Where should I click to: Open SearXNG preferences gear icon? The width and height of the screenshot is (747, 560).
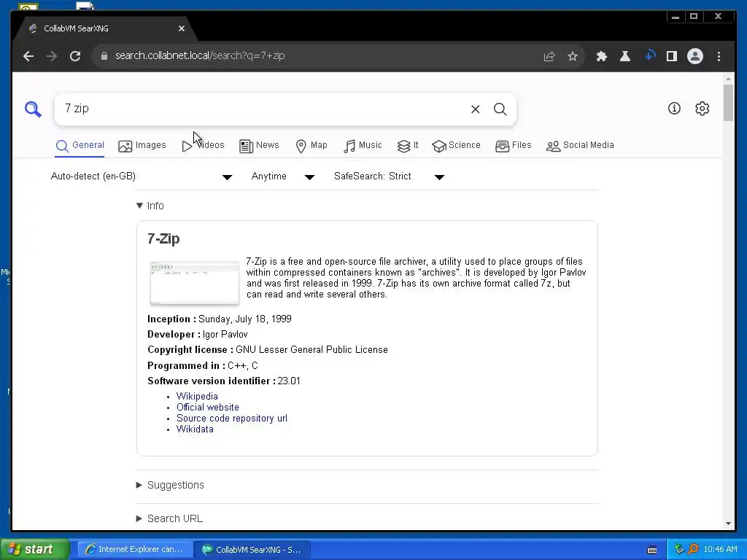click(703, 109)
